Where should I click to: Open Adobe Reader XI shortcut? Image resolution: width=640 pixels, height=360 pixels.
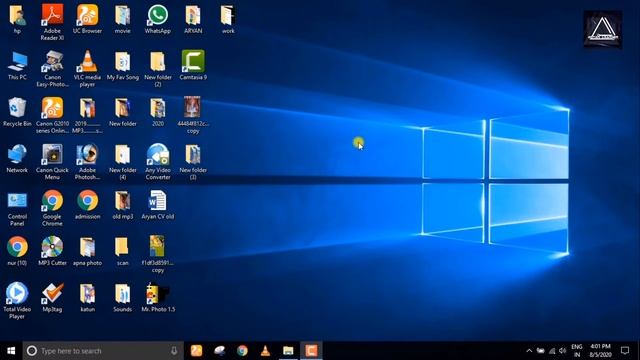pos(52,22)
